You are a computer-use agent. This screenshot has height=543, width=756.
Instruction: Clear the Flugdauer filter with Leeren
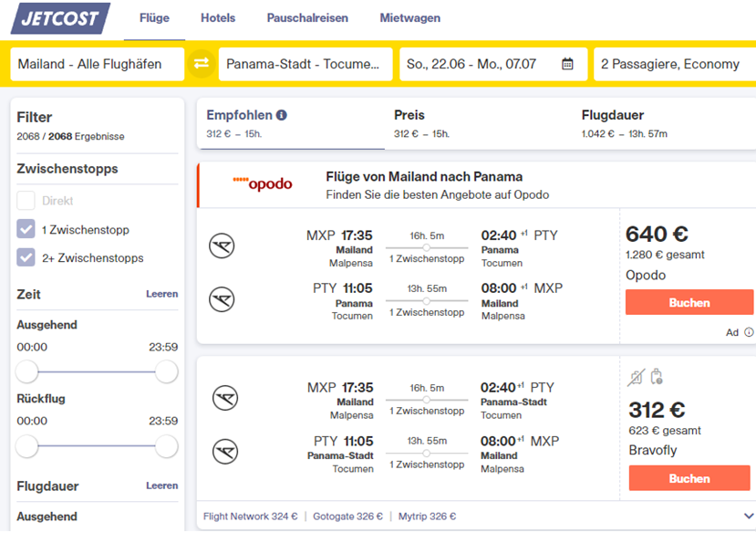[162, 486]
